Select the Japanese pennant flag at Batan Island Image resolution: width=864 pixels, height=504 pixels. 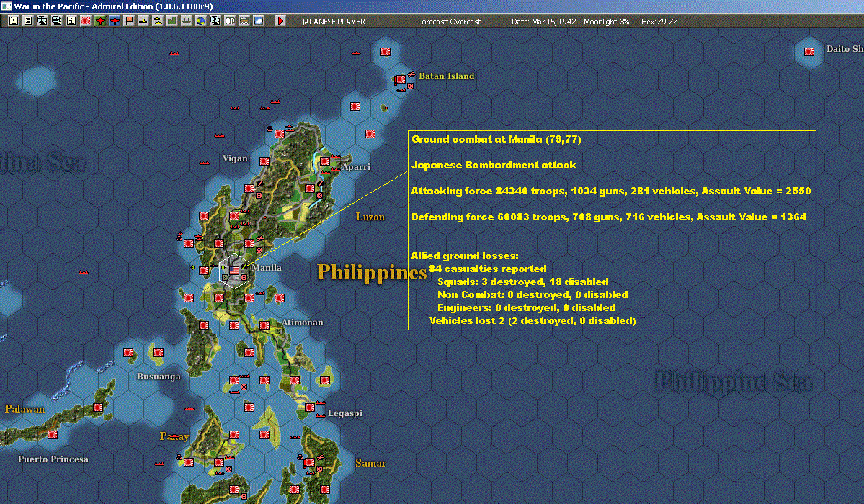(399, 80)
